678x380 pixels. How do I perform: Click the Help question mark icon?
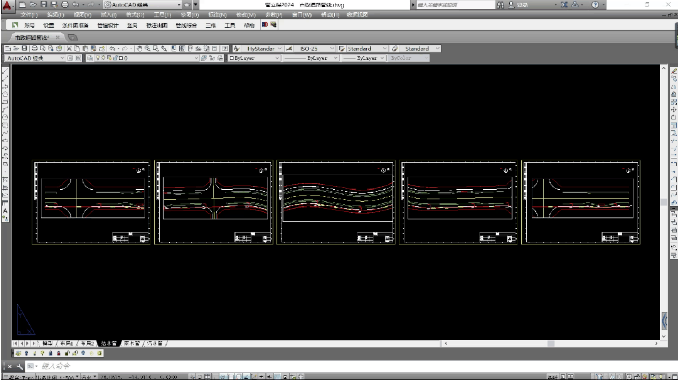[x=595, y=5]
